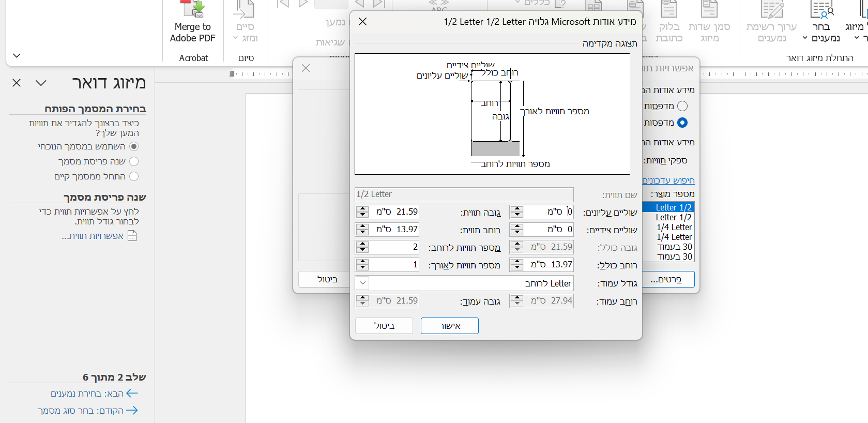
Task: Close the מיזוג דואר (Mail Merge) task pane
Action: pos(17,83)
